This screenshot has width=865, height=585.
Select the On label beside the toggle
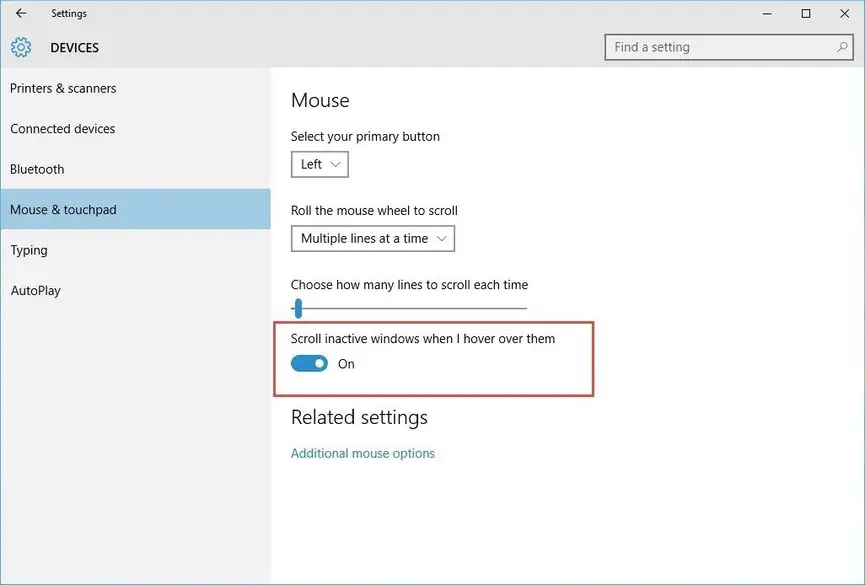346,364
